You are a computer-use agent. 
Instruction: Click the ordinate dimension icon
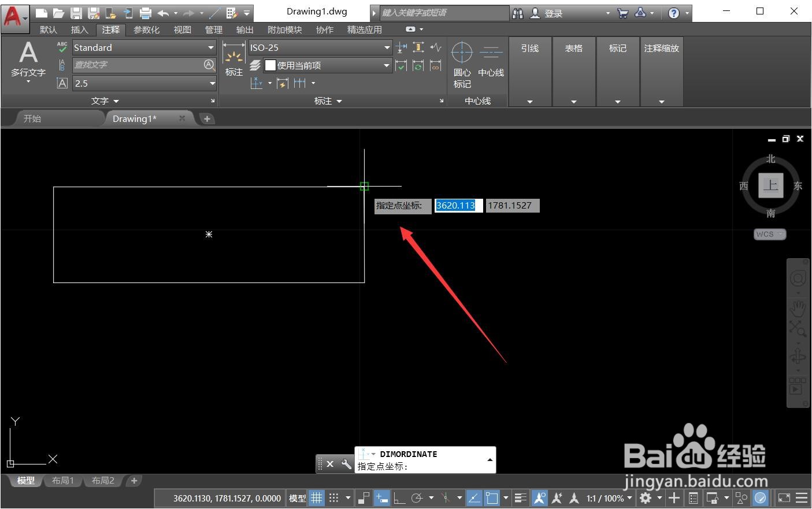coord(257,83)
